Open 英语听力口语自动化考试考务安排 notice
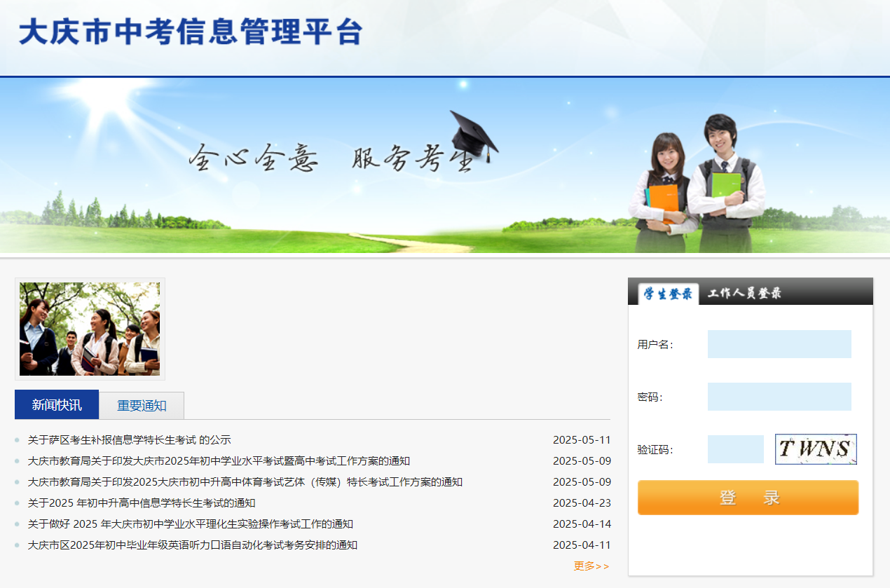The image size is (890, 588). coord(192,545)
